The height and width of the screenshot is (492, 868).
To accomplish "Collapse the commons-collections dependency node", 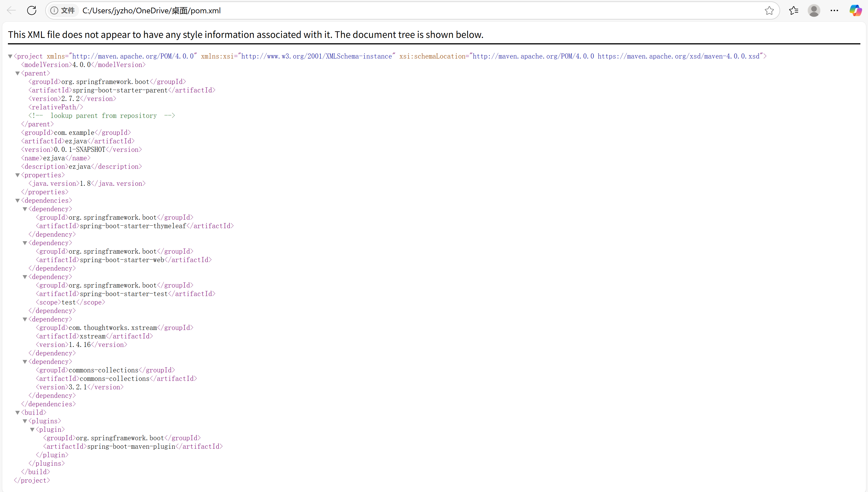I will coord(25,362).
